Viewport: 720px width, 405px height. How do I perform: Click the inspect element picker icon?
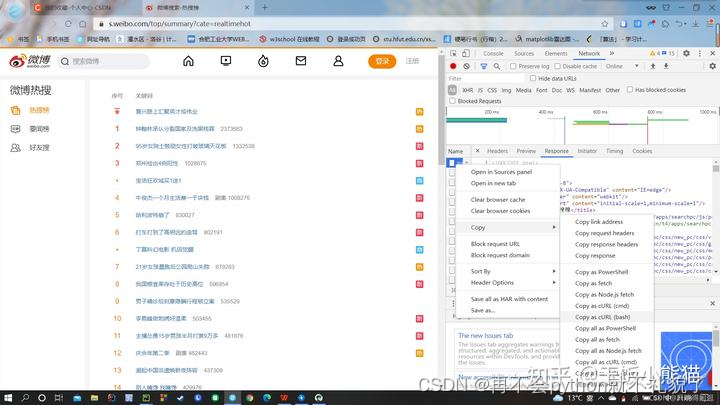[453, 53]
